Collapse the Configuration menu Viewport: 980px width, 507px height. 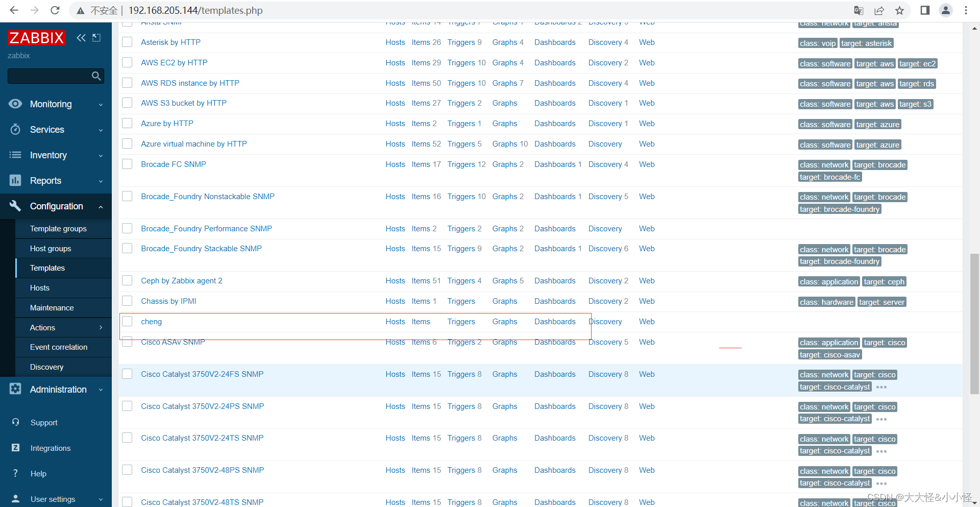101,206
